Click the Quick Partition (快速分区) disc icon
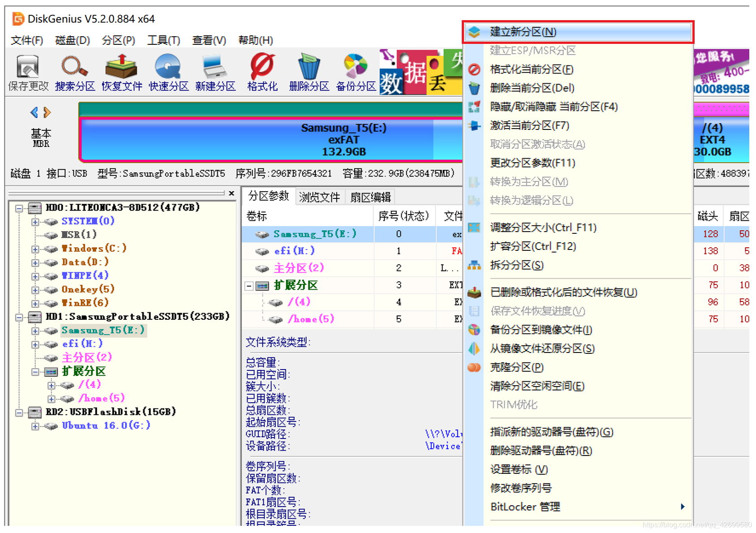 tap(168, 67)
